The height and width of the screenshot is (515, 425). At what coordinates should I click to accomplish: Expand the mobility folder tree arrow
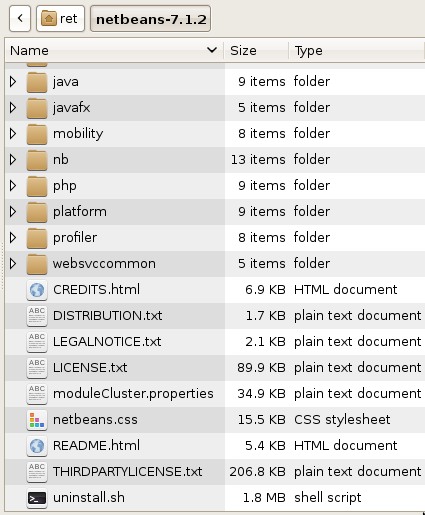pos(13,134)
